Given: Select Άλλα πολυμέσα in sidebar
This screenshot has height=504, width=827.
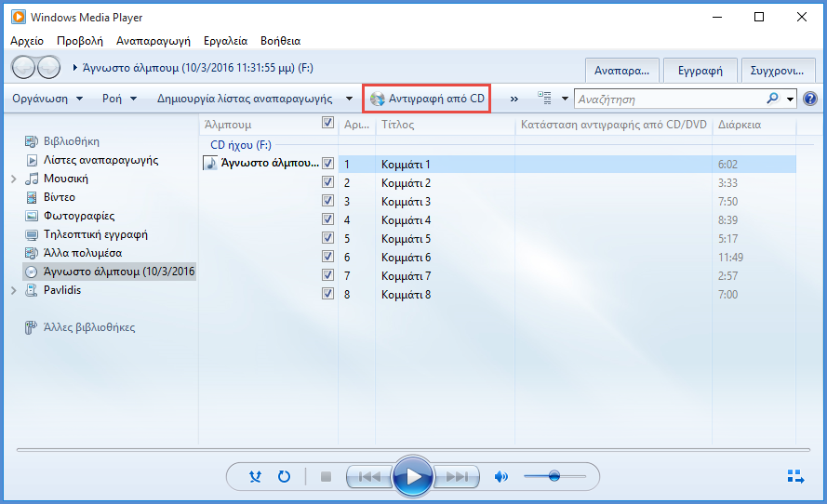Looking at the screenshot, I should (82, 253).
